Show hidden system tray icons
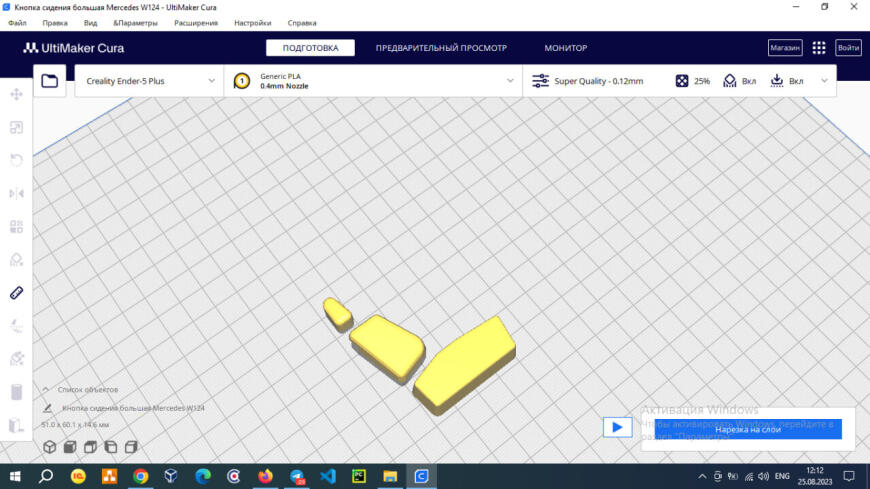The image size is (870, 489). pyautogui.click(x=702, y=476)
